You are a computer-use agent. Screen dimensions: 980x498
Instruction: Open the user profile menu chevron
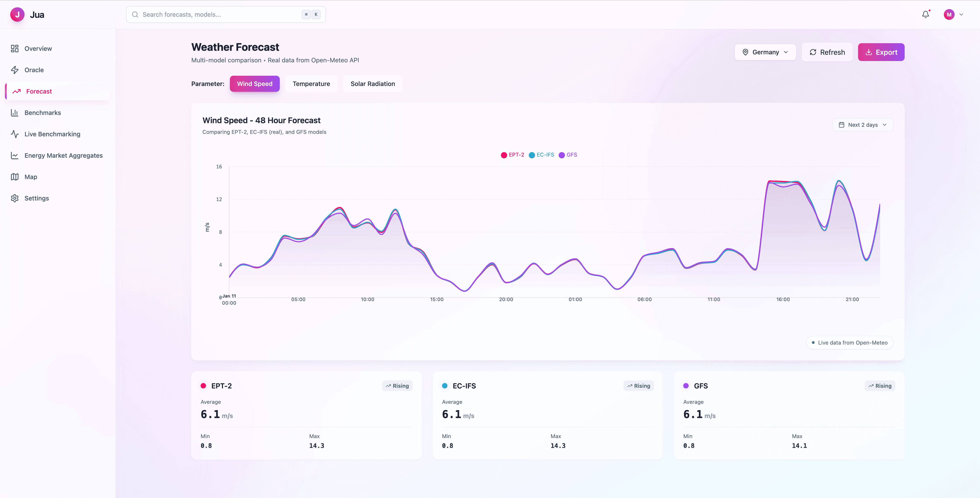coord(961,14)
